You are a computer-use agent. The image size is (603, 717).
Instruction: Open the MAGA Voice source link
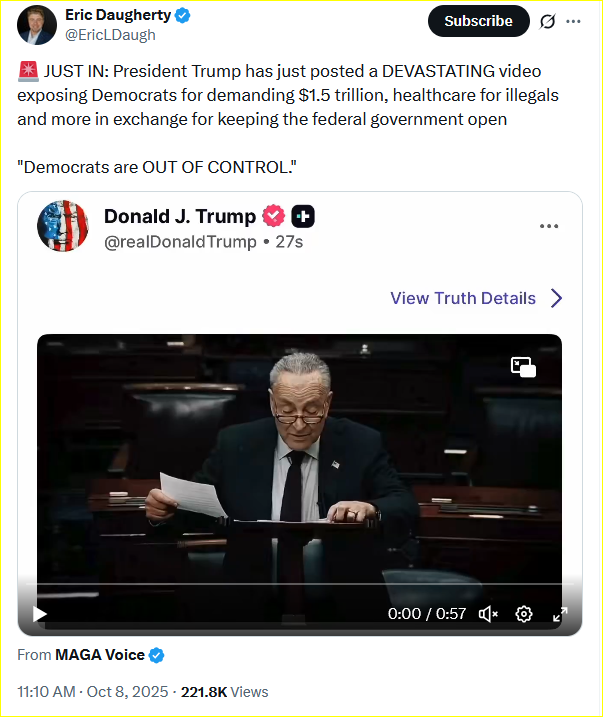(100, 655)
